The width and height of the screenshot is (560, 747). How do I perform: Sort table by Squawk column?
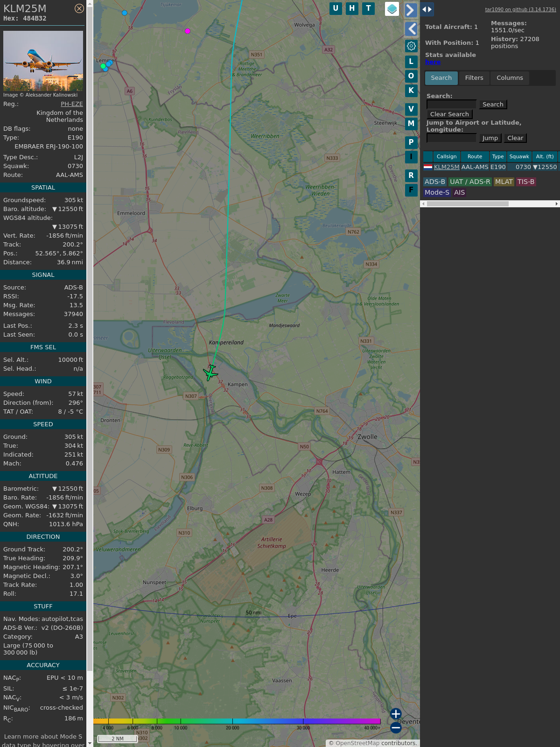[519, 157]
